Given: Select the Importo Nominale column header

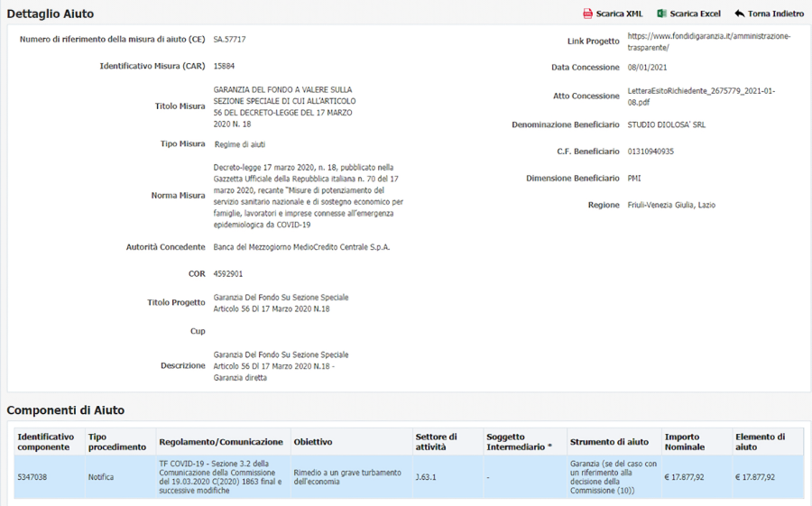Looking at the screenshot, I should pos(697,442).
